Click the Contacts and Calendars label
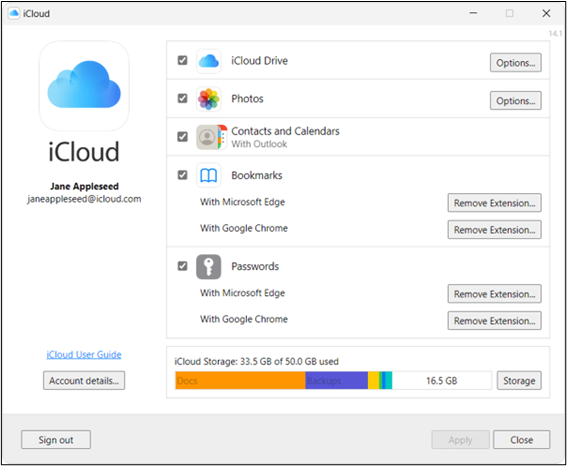This screenshot has height=466, width=567. click(285, 131)
